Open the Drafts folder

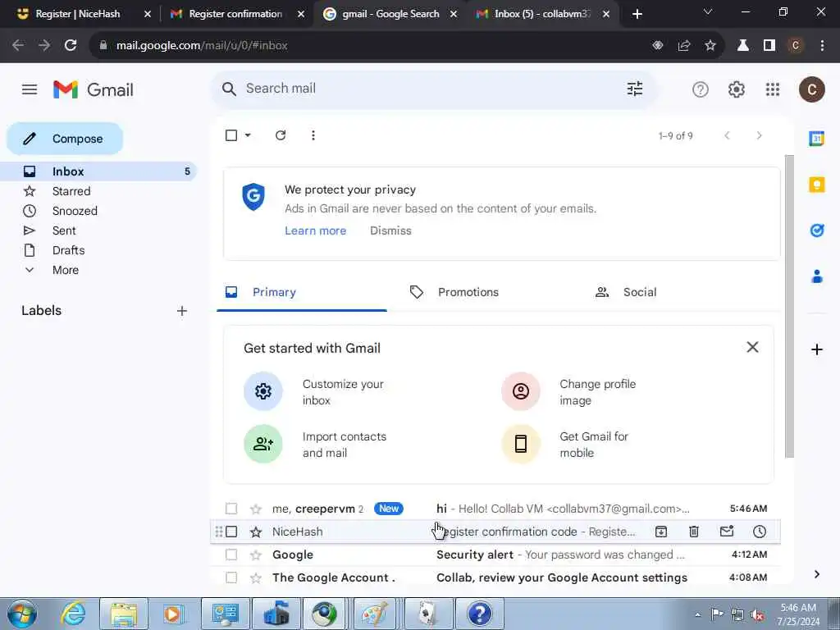coord(69,250)
